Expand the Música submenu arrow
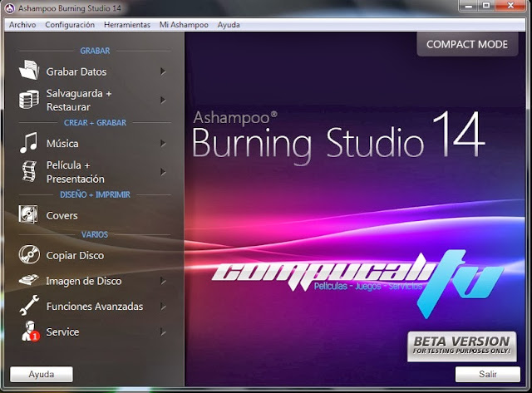Screen dimensions: 532x393 163,144
